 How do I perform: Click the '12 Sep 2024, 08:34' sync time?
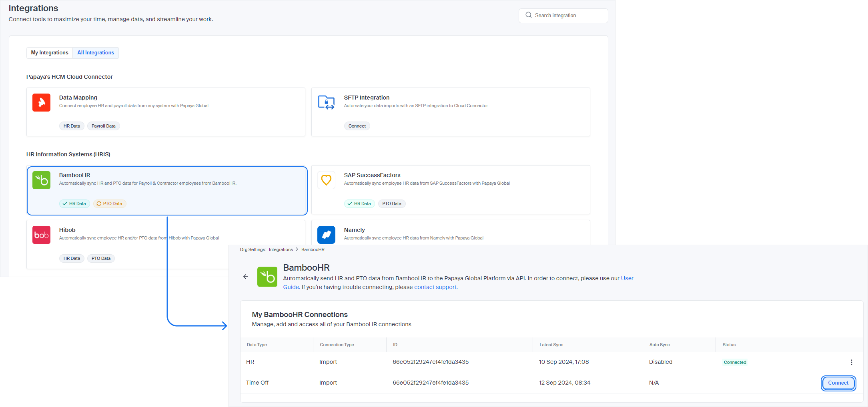(x=565, y=383)
